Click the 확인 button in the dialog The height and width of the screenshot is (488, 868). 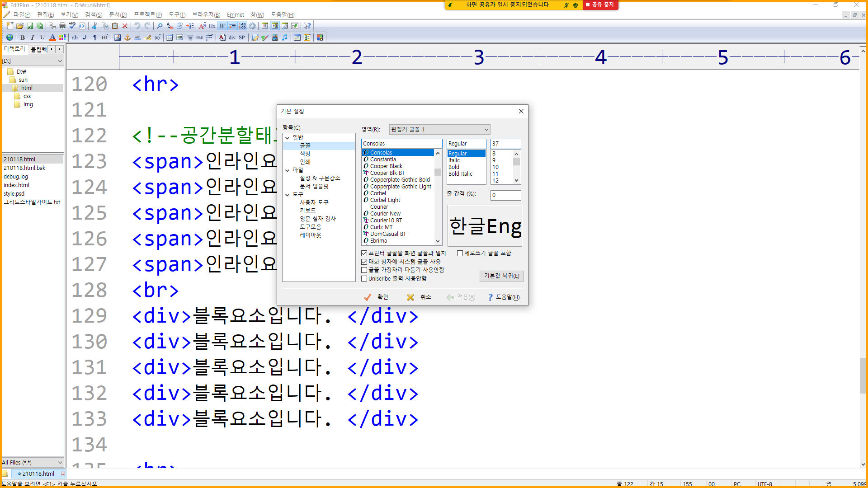point(376,297)
